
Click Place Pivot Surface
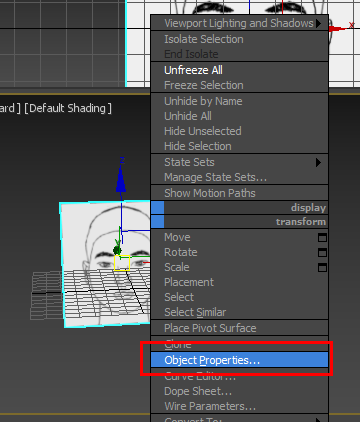(x=239, y=328)
